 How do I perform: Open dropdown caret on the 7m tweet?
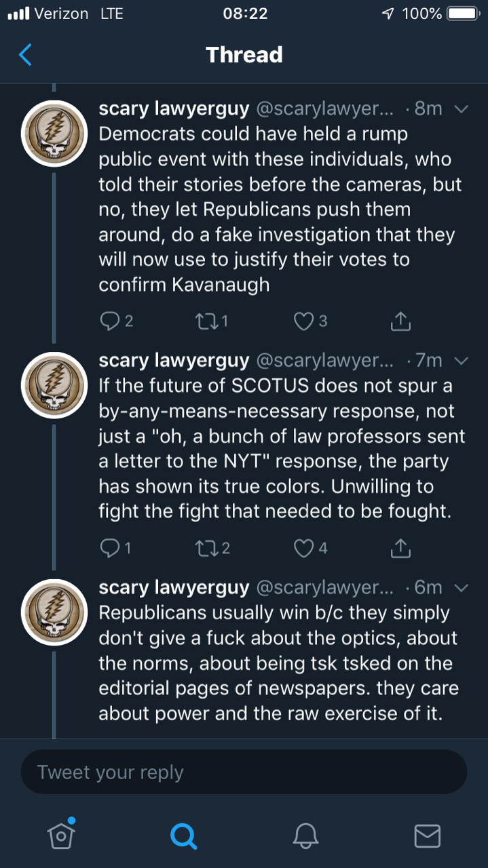point(461,360)
